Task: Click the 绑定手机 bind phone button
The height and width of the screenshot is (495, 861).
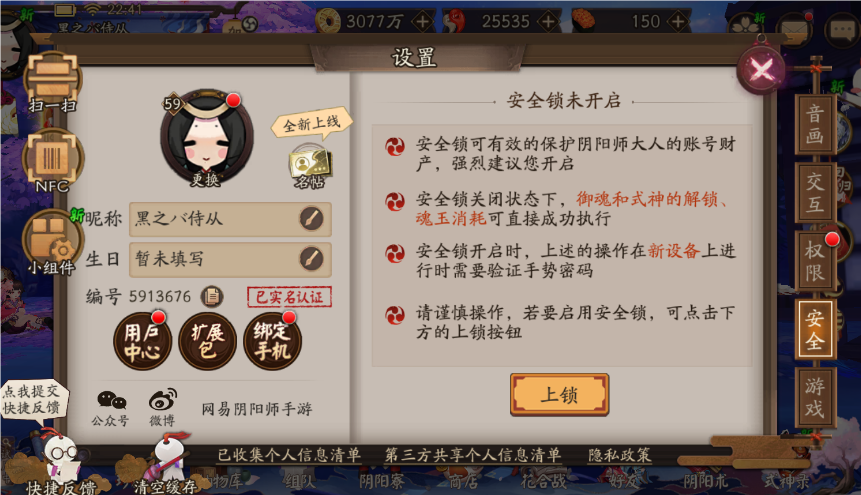Action: (272, 341)
